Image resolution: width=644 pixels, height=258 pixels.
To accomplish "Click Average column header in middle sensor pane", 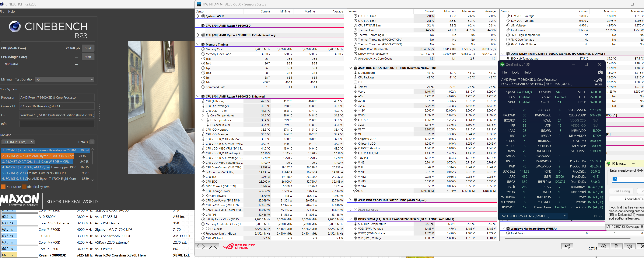I will pyautogui.click(x=490, y=11).
